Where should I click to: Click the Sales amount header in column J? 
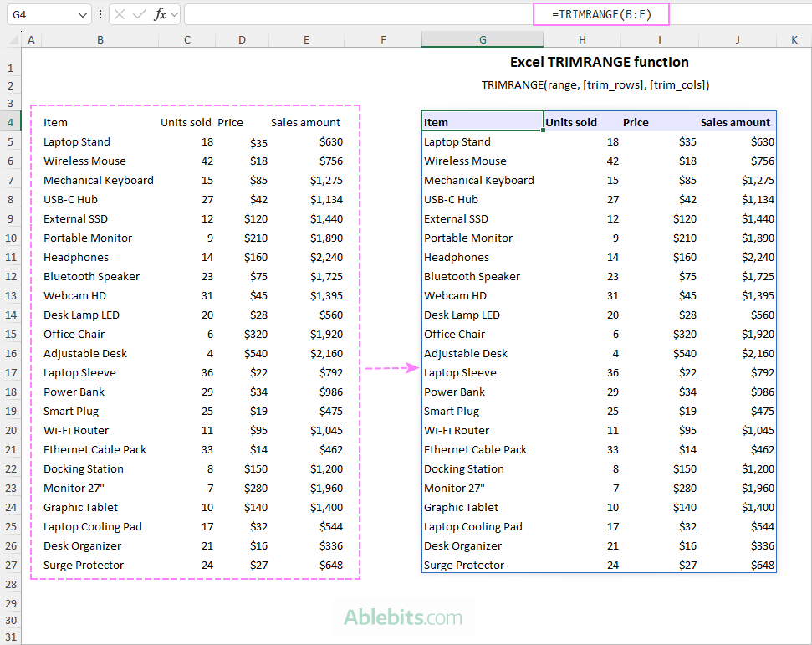point(735,122)
